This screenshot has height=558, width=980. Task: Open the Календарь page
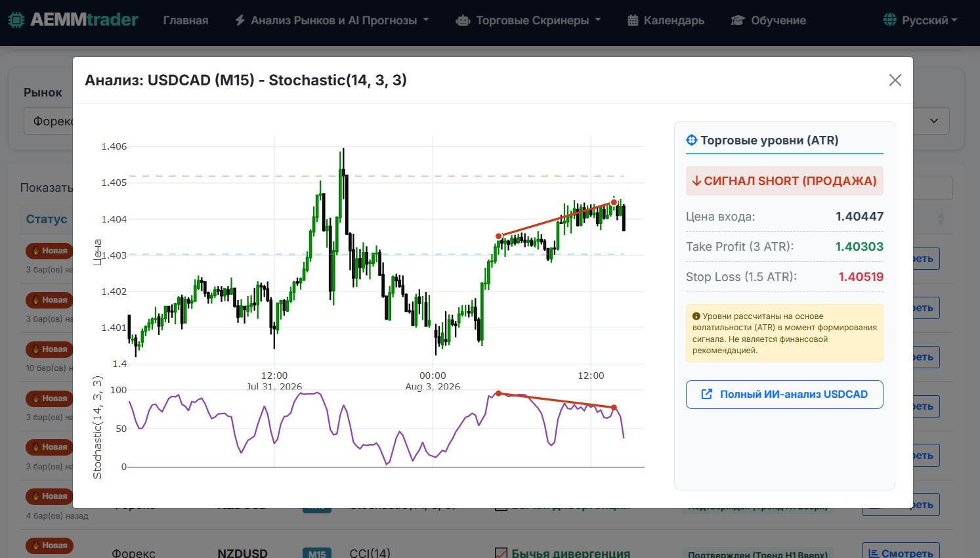(666, 20)
